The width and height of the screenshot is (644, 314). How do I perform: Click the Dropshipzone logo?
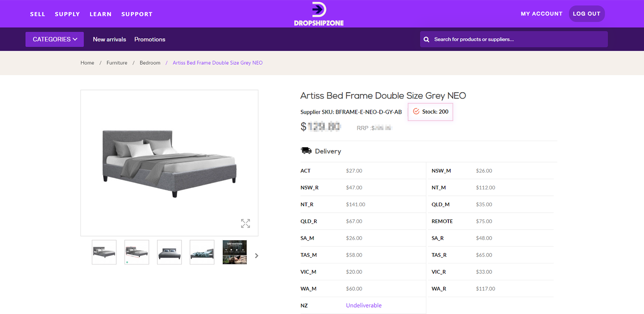tap(319, 14)
